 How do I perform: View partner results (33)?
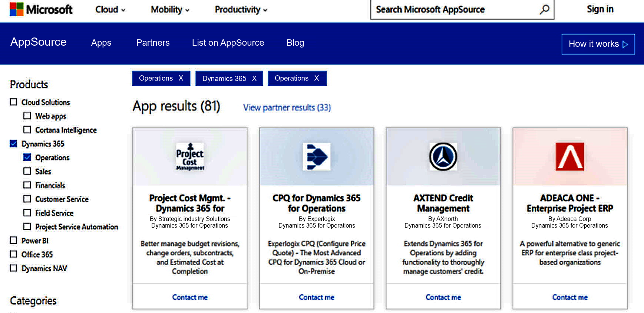click(287, 108)
